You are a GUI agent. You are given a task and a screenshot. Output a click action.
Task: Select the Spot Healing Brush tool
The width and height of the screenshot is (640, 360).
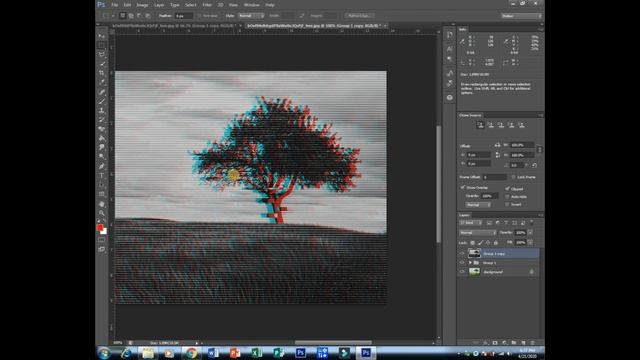point(101,92)
